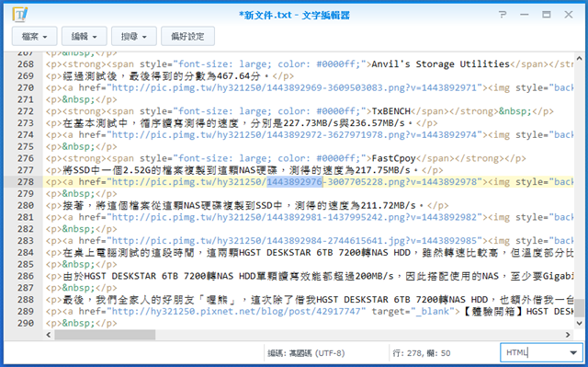Viewport: 588px width, 367px height.
Task: Click the &nbsp; text on line 271
Action: coord(79,100)
